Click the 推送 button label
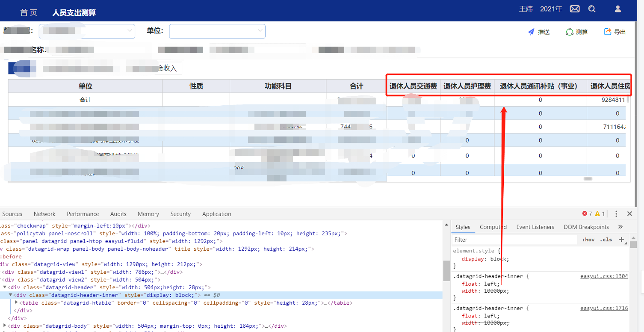 click(544, 32)
